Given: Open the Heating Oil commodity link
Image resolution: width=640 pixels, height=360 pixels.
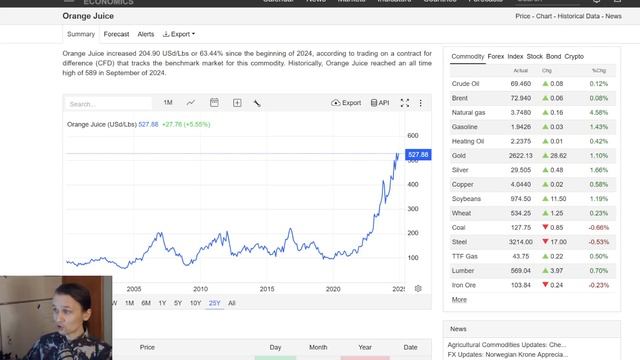Looking at the screenshot, I should coord(468,141).
